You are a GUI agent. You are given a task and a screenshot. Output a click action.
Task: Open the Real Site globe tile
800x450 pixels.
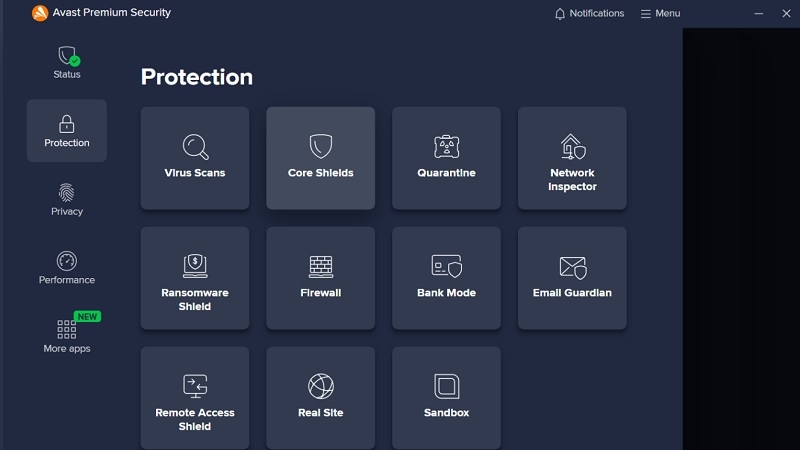pyautogui.click(x=320, y=398)
